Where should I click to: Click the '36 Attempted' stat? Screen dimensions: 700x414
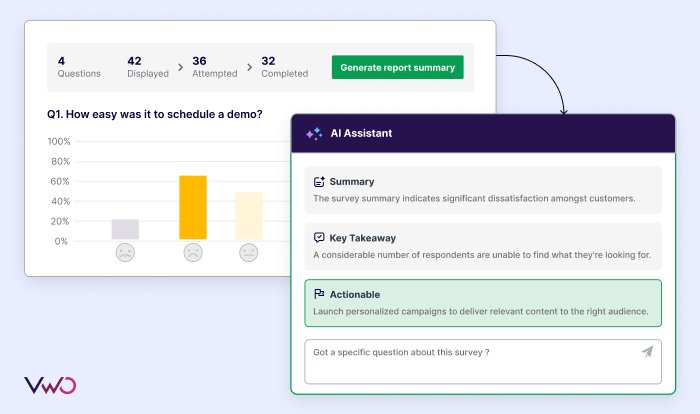[215, 67]
